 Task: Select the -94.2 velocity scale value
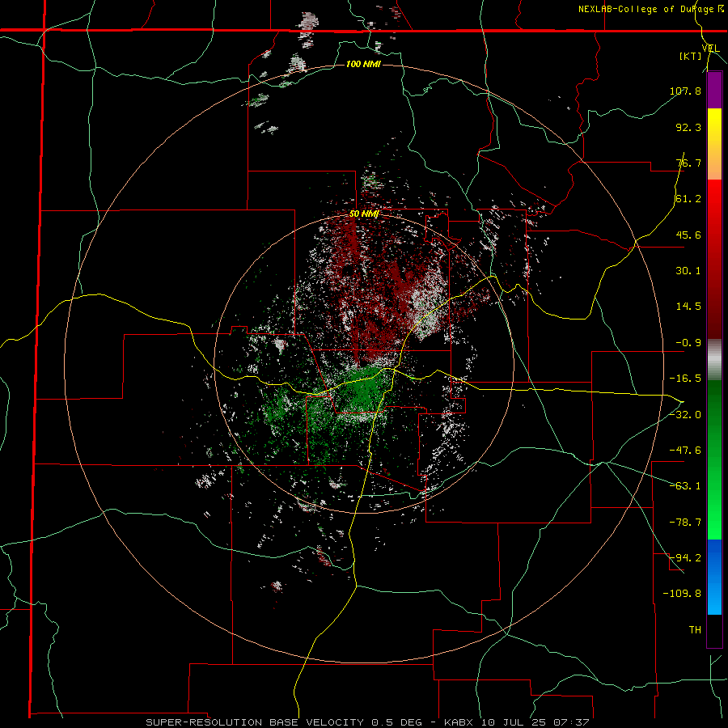[x=685, y=557]
